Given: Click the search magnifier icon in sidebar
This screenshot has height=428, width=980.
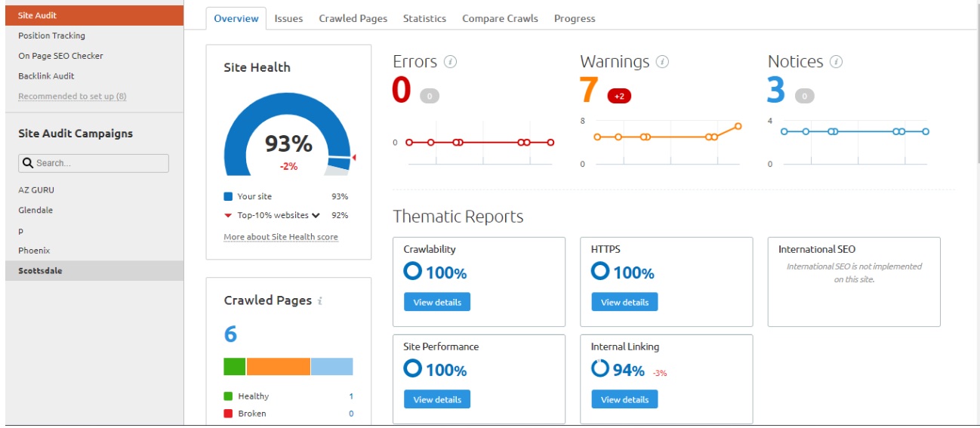Looking at the screenshot, I should (x=28, y=163).
